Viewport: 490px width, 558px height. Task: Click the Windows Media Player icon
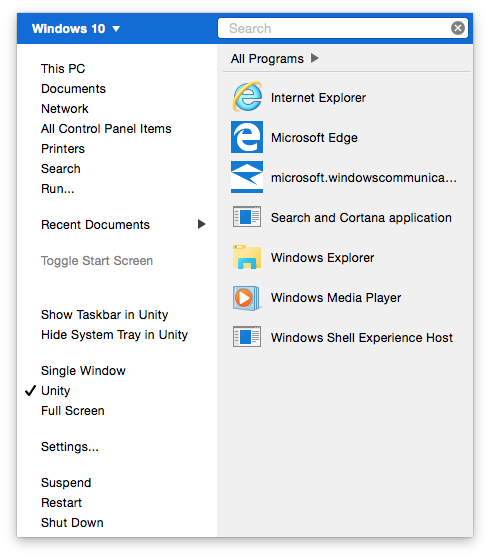tap(246, 298)
